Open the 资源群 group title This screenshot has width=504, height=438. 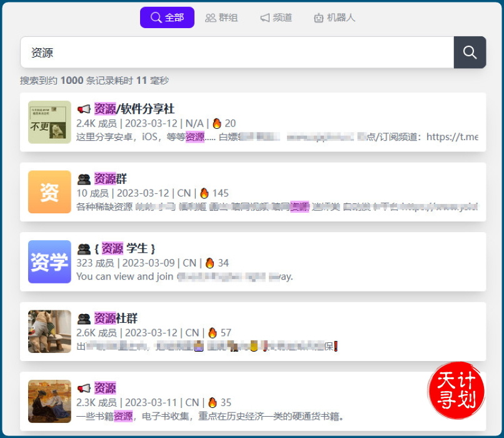(111, 179)
